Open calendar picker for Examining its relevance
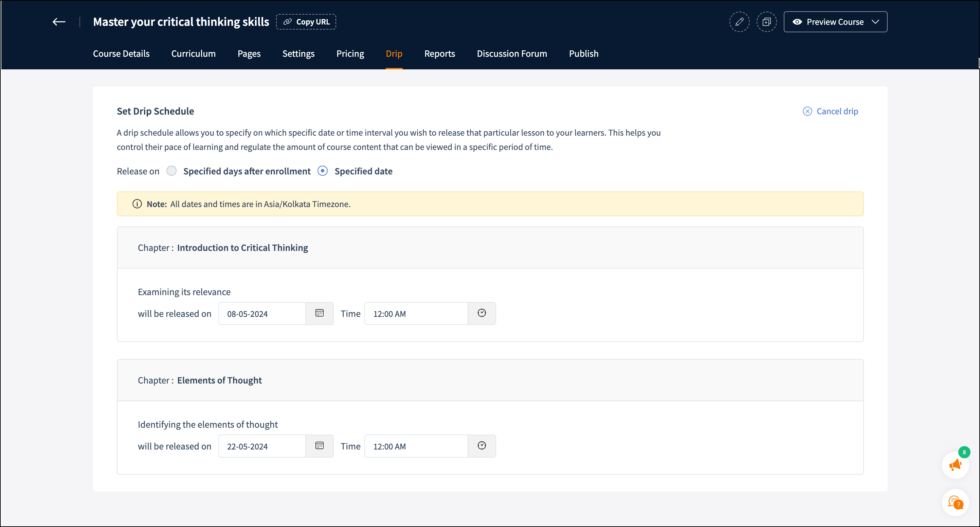Image resolution: width=980 pixels, height=527 pixels. tap(319, 313)
